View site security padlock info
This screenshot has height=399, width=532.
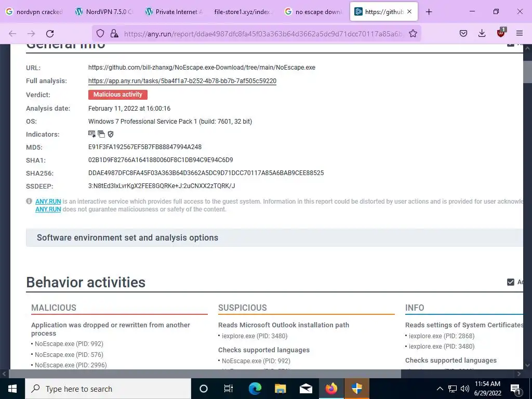pyautogui.click(x=114, y=33)
